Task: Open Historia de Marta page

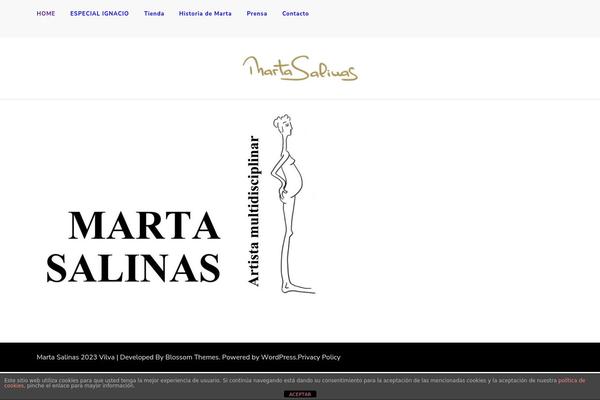Action: (205, 13)
